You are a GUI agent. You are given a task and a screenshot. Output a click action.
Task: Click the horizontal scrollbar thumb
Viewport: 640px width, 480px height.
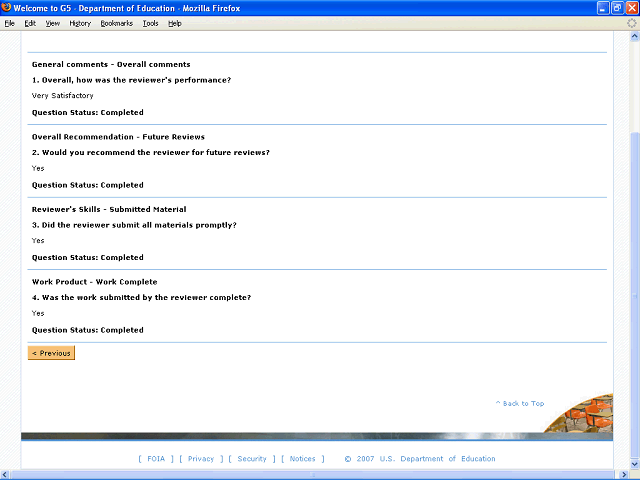[x=313, y=475]
